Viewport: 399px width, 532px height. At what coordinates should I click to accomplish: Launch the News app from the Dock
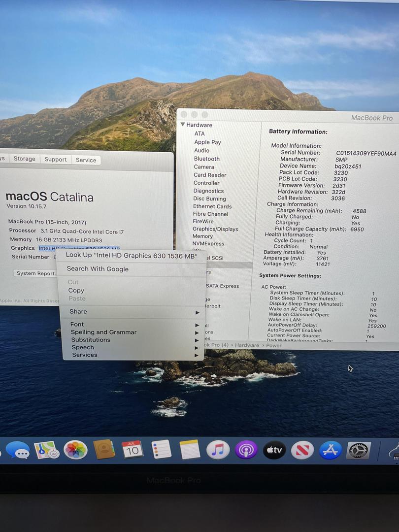302,450
